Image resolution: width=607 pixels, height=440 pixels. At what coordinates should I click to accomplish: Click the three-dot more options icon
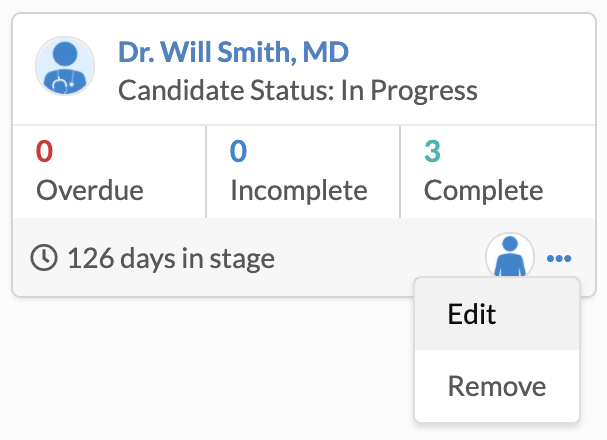pos(559,258)
